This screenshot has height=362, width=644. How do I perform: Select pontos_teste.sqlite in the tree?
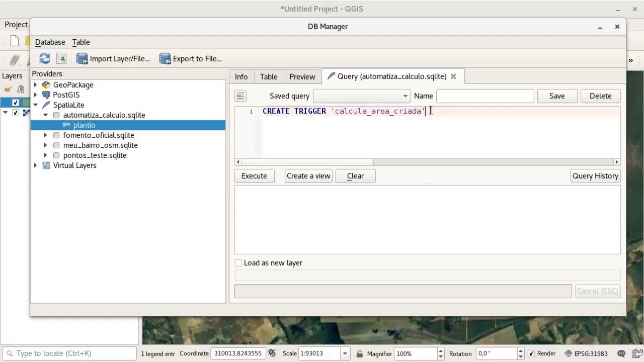point(95,155)
